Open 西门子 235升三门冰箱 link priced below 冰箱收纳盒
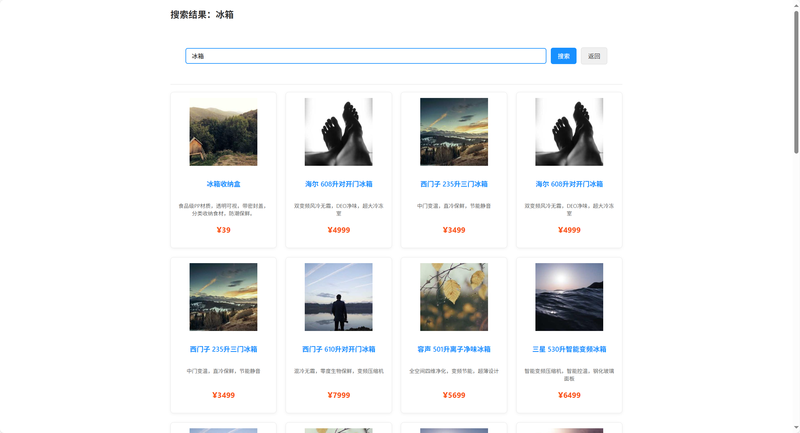Screen dimensions: 800x433 point(223,349)
